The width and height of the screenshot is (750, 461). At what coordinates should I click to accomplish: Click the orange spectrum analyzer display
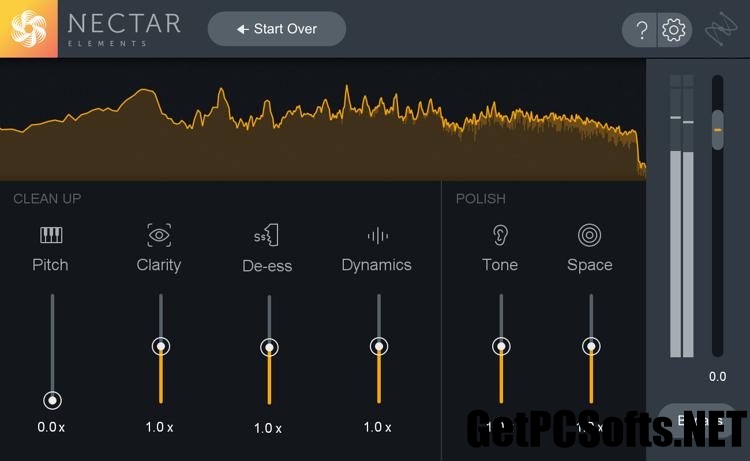[323, 121]
